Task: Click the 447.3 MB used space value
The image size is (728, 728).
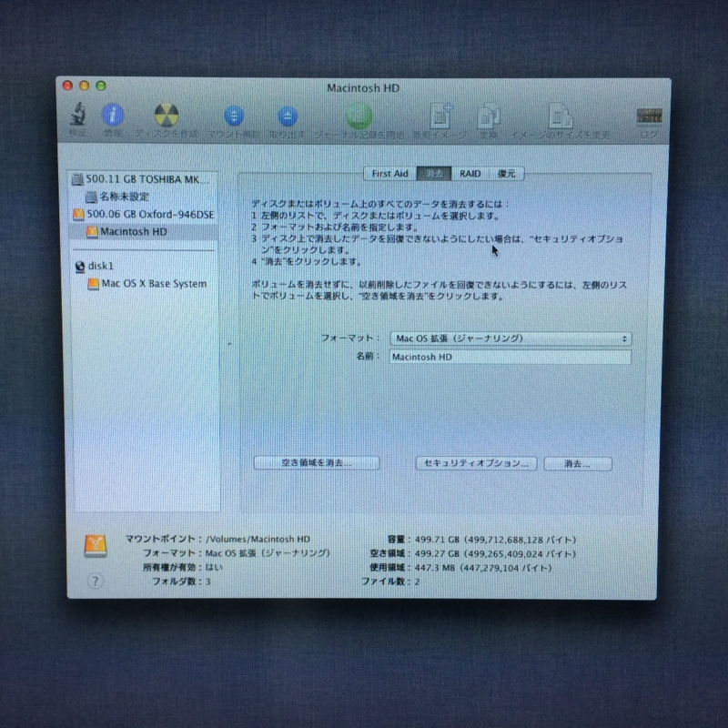Action: (x=483, y=568)
